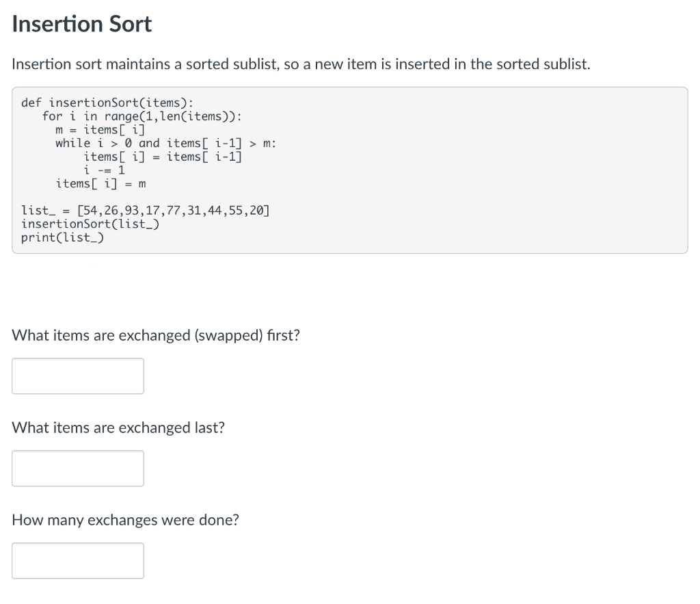Click the 'insertionSort(list_)' call line
This screenshot has height=604, width=700.
click(x=90, y=224)
